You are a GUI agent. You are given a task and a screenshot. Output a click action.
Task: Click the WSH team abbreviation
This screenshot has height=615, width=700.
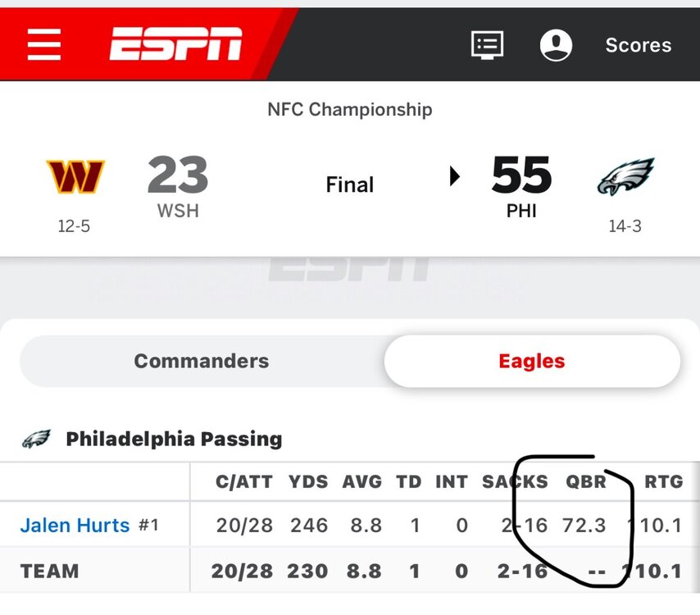click(178, 211)
